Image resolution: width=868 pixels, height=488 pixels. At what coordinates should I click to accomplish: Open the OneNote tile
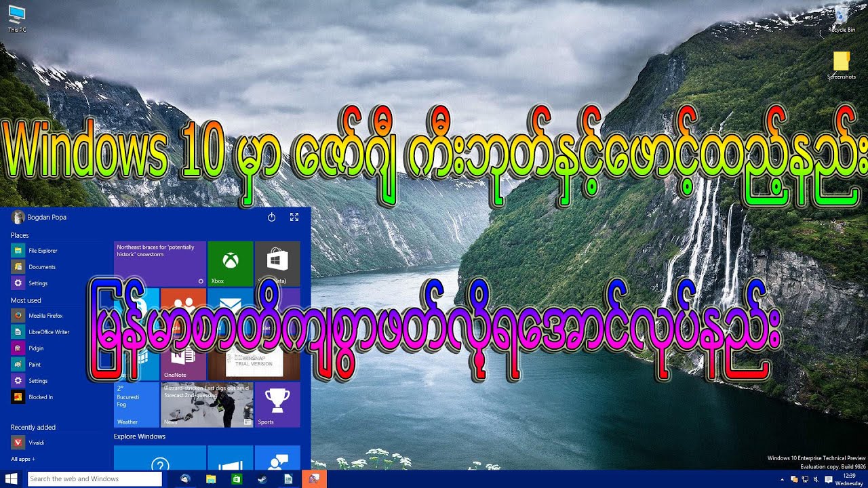[x=183, y=357]
